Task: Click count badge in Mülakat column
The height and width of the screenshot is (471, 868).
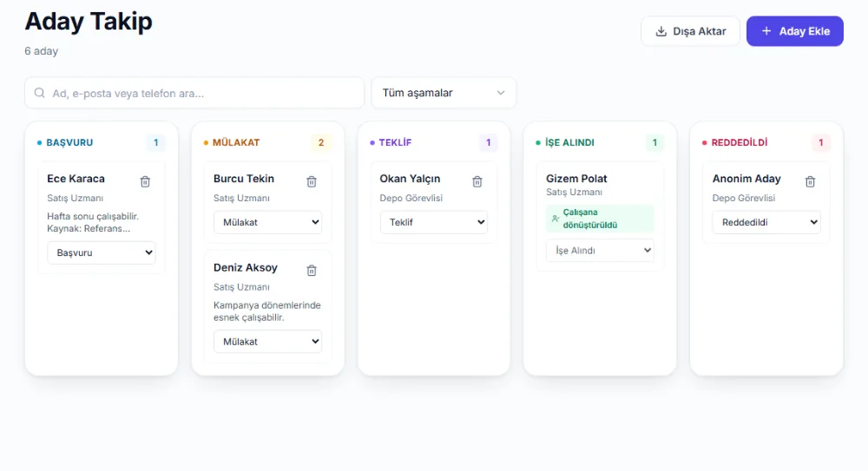Action: (x=321, y=142)
